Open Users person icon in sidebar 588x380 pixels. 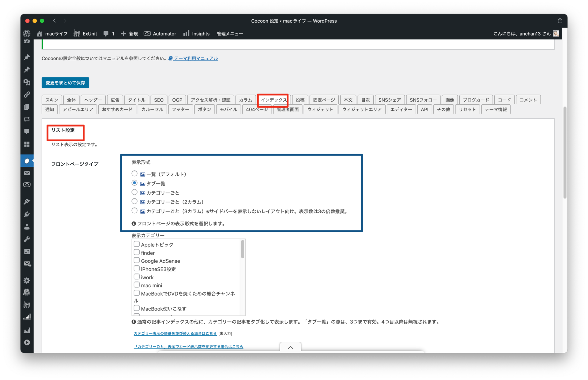27,227
